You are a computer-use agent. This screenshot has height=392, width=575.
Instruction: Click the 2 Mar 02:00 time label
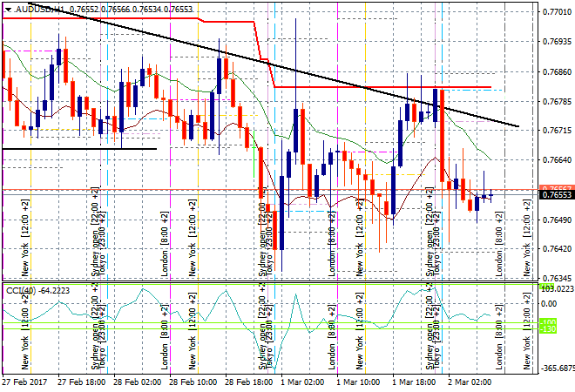pyautogui.click(x=470, y=382)
